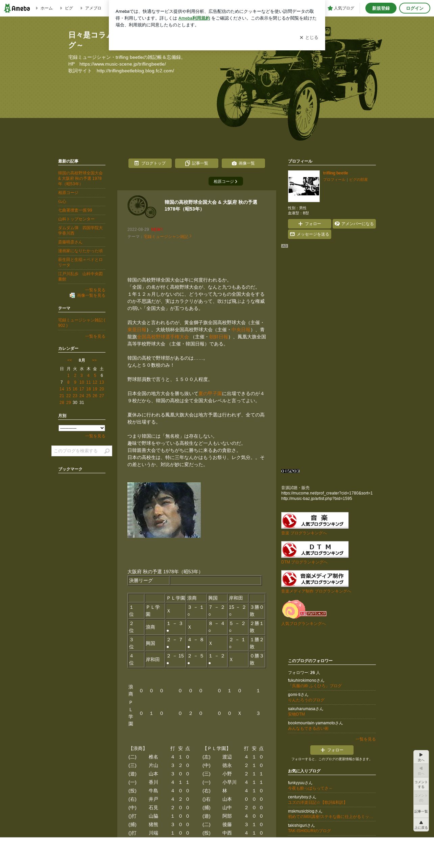
Task: Click the visitor counter 015203
Action: tap(290, 471)
